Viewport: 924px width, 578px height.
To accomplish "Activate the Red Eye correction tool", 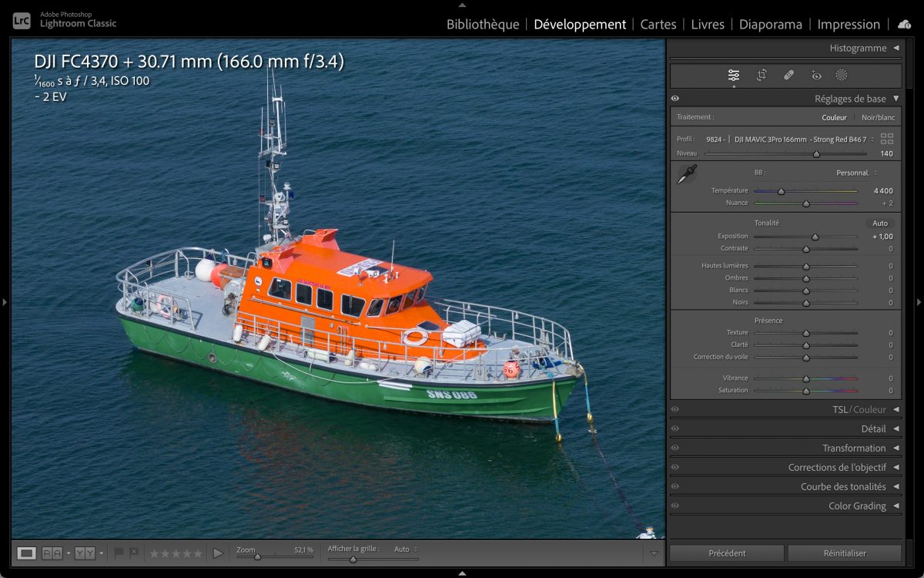I will pos(816,76).
